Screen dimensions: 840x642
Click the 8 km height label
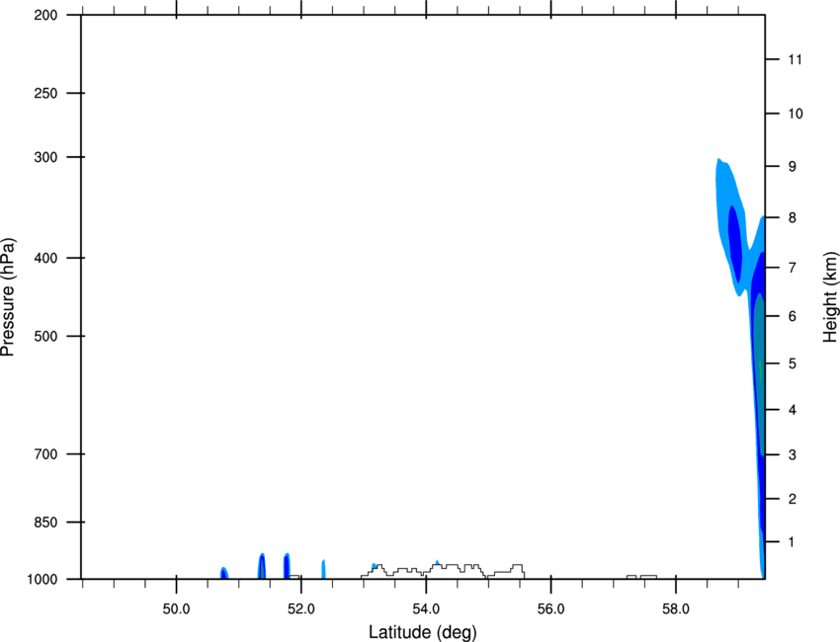click(x=793, y=218)
